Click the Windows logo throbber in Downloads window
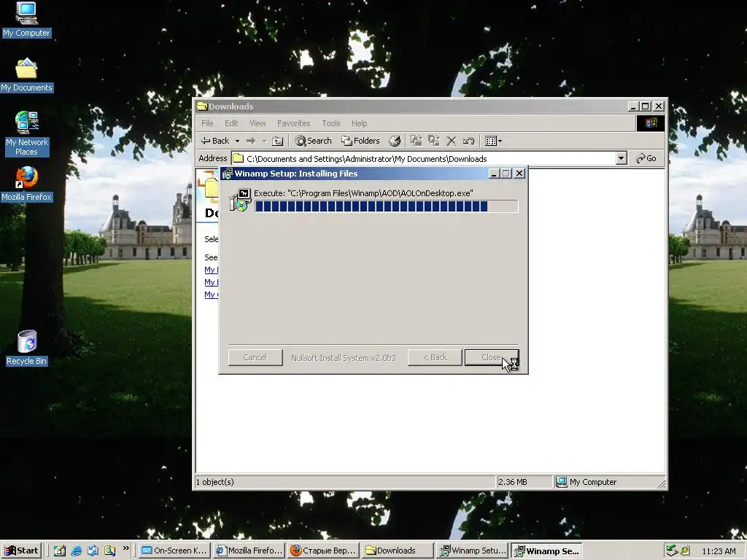747x560 pixels. 650,123
